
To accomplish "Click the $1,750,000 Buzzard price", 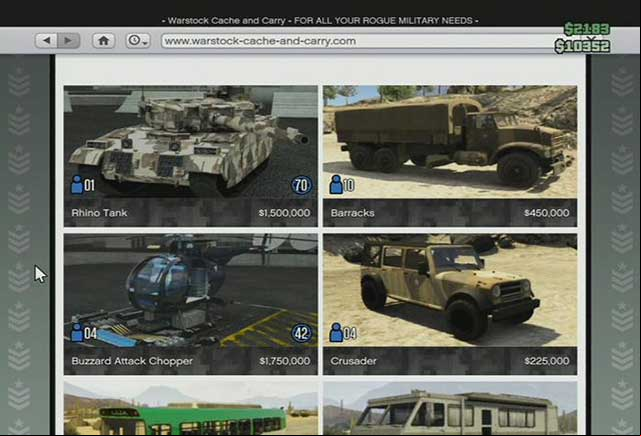I will point(285,361).
